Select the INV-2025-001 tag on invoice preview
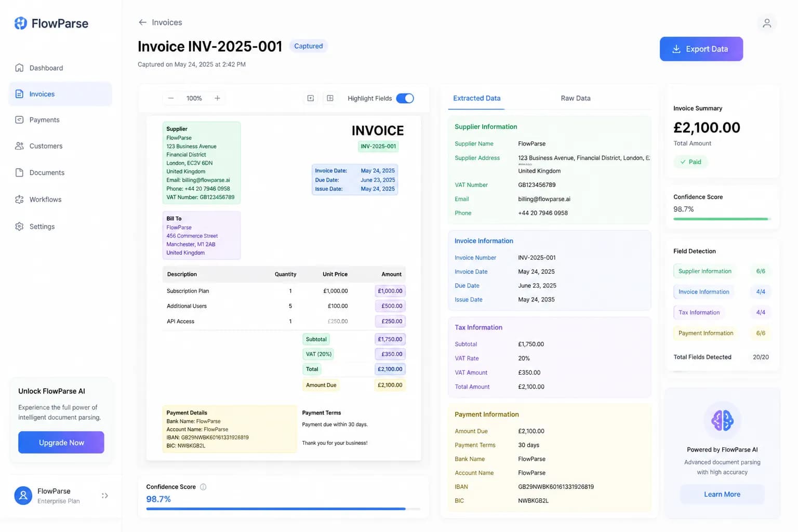Screen dimensions: 798x532 378,146
